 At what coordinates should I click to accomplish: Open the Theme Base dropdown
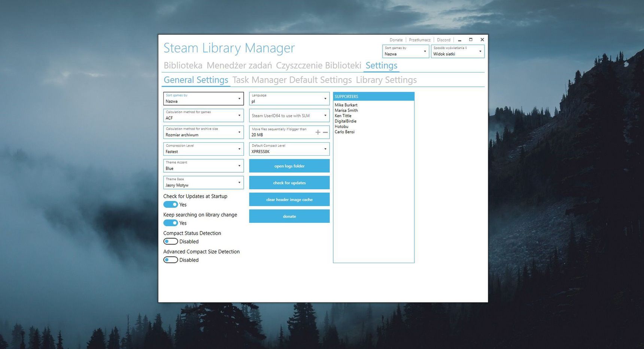coord(203,183)
